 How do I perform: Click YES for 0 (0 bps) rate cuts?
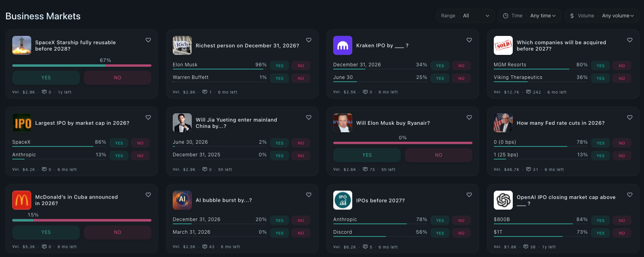click(x=601, y=143)
